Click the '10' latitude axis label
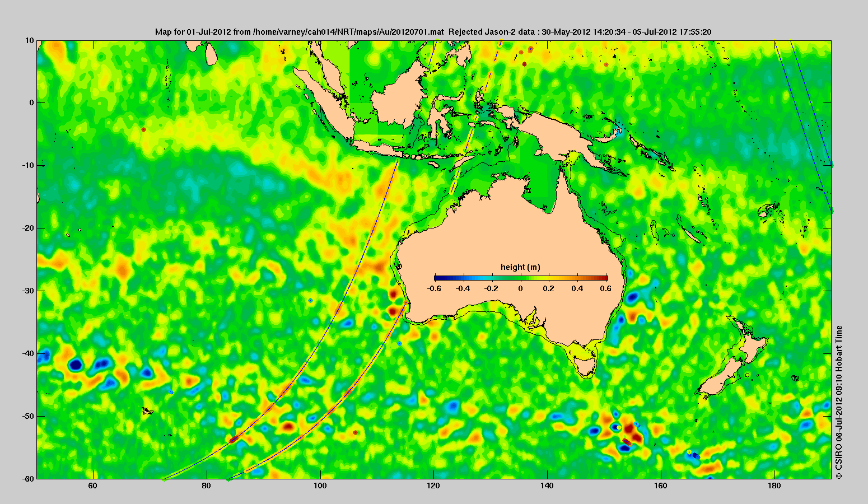 [x=30, y=40]
